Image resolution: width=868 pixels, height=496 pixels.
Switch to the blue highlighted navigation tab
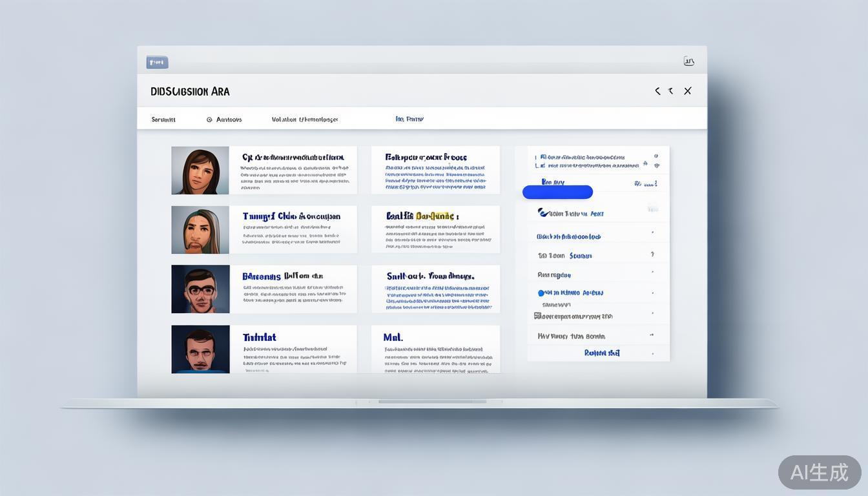click(409, 119)
